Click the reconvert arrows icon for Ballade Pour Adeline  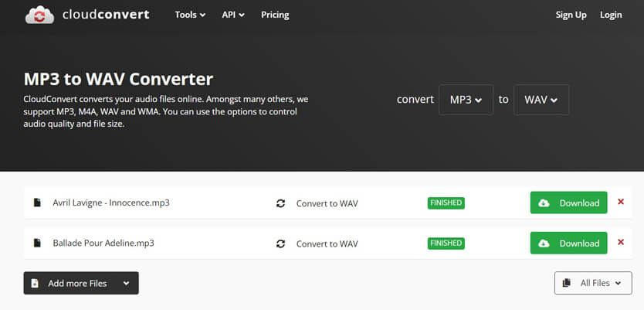[280, 244]
